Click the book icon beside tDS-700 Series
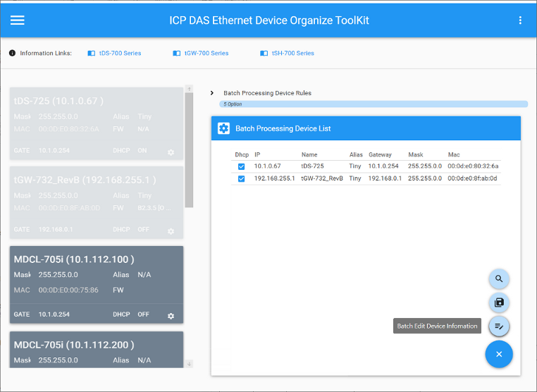Image resolution: width=537 pixels, height=392 pixels. click(92, 53)
